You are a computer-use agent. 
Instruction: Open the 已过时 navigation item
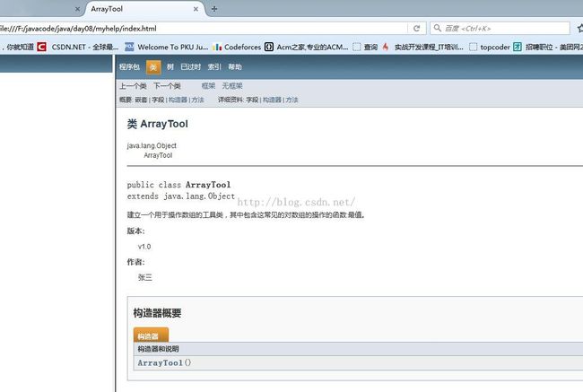click(190, 66)
